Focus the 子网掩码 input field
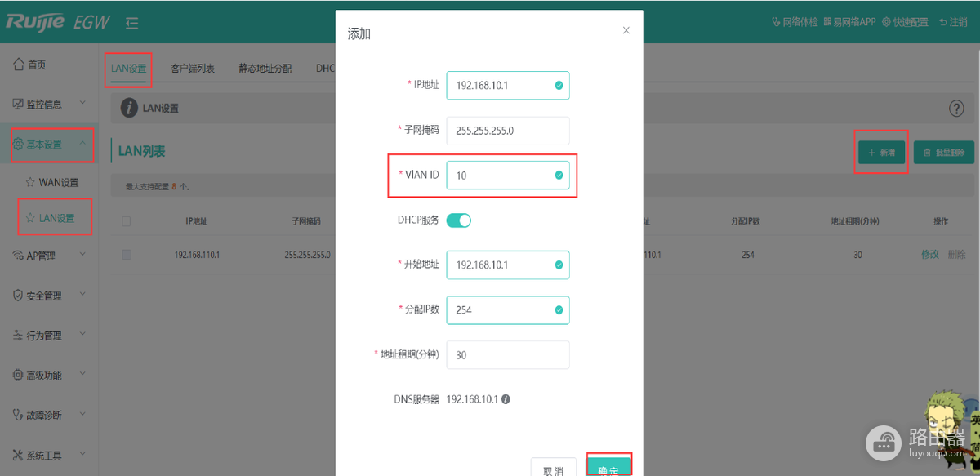980x476 pixels. pyautogui.click(x=508, y=130)
